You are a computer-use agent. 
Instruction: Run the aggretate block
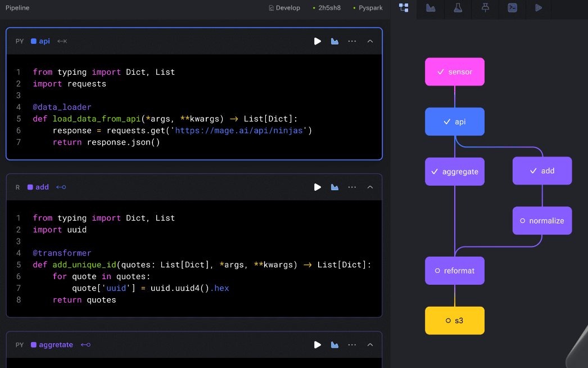pos(317,345)
